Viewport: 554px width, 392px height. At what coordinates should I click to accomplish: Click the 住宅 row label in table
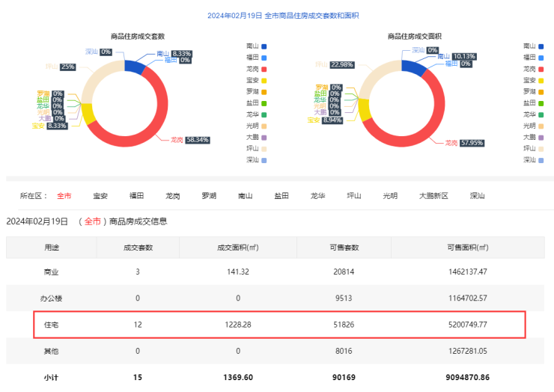[x=52, y=325]
